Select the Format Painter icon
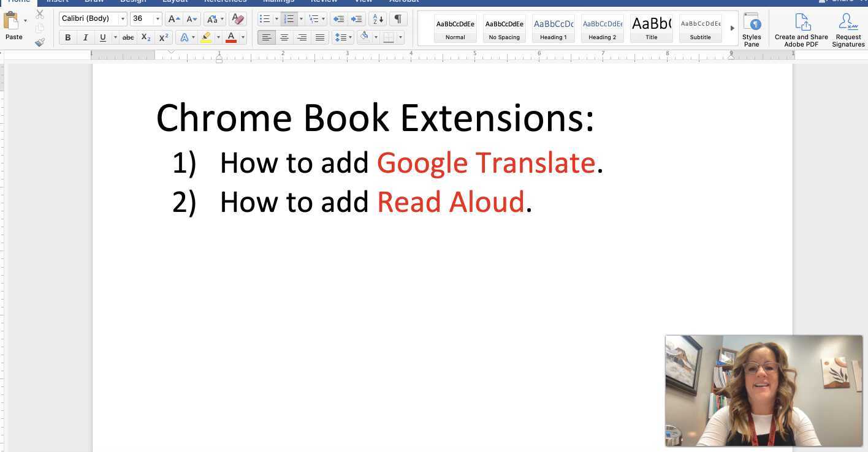The width and height of the screenshot is (868, 452). click(40, 42)
